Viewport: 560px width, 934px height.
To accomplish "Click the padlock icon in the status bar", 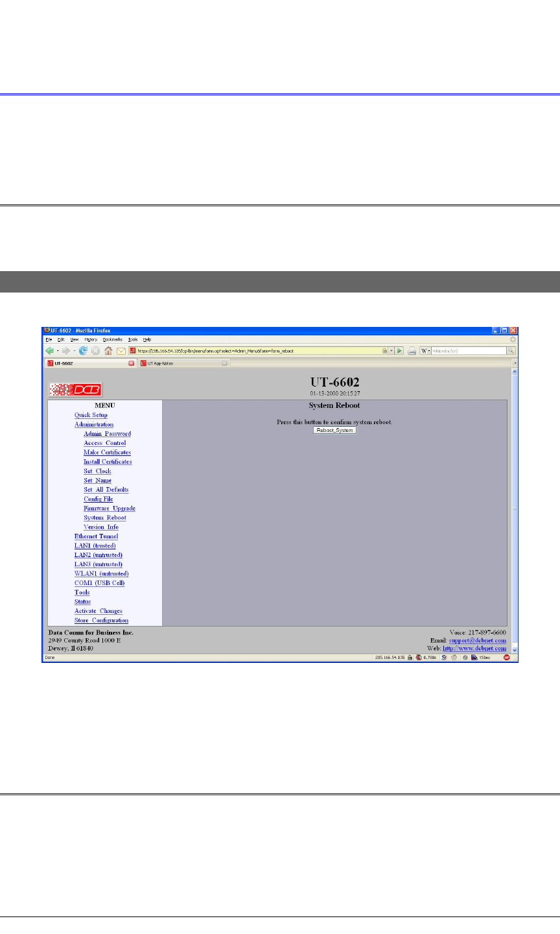I will [x=410, y=657].
